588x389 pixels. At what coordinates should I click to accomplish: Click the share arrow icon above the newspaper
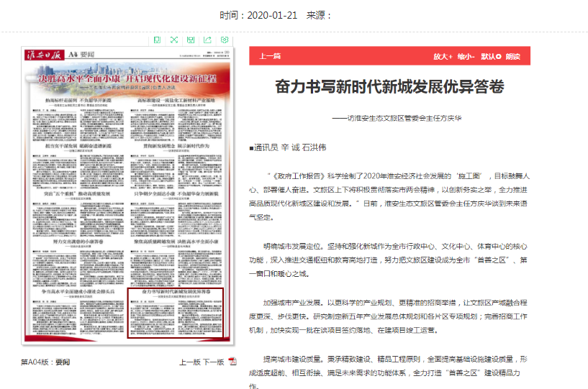coord(208,40)
